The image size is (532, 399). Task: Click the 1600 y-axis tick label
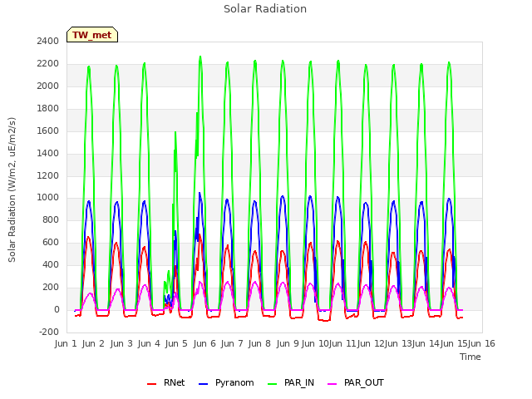pos(48,131)
